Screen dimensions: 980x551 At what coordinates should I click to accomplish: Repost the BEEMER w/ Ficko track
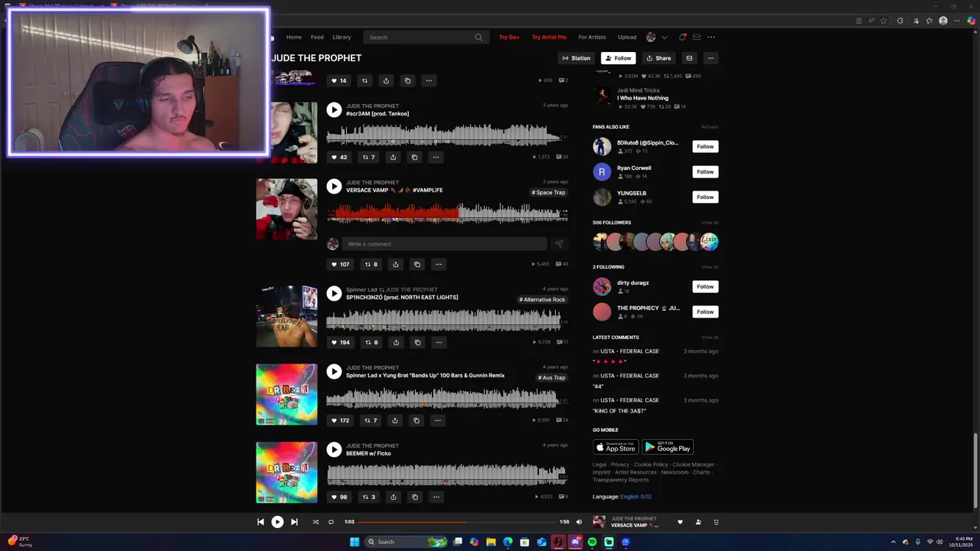(x=368, y=497)
